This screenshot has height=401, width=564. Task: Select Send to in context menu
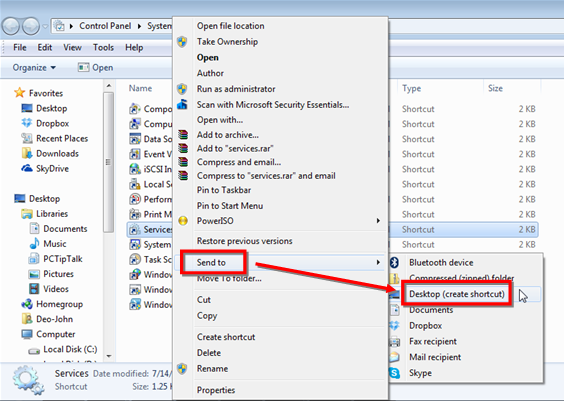(x=211, y=263)
